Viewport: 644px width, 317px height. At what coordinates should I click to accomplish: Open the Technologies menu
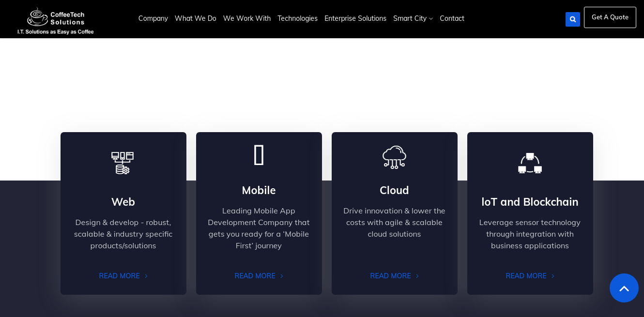(x=297, y=18)
